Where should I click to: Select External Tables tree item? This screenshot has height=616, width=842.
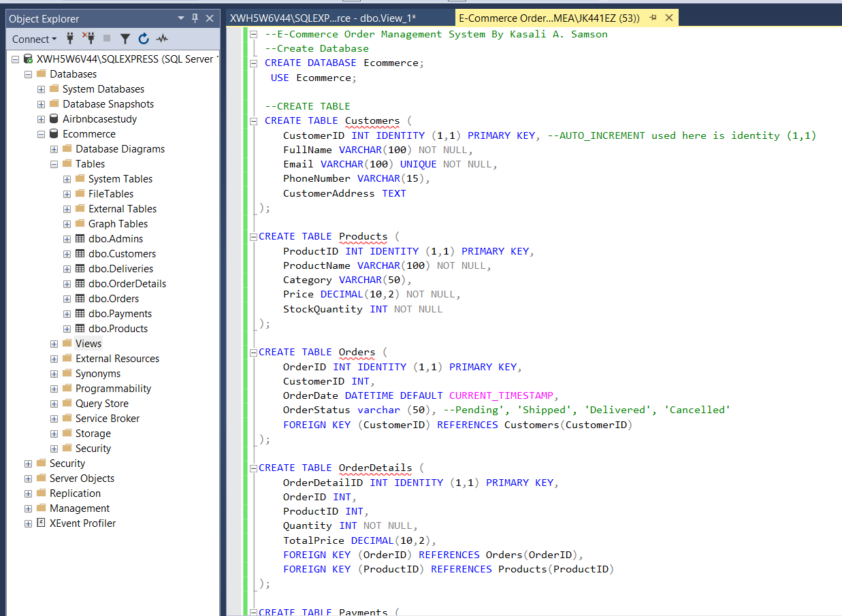pyautogui.click(x=123, y=209)
